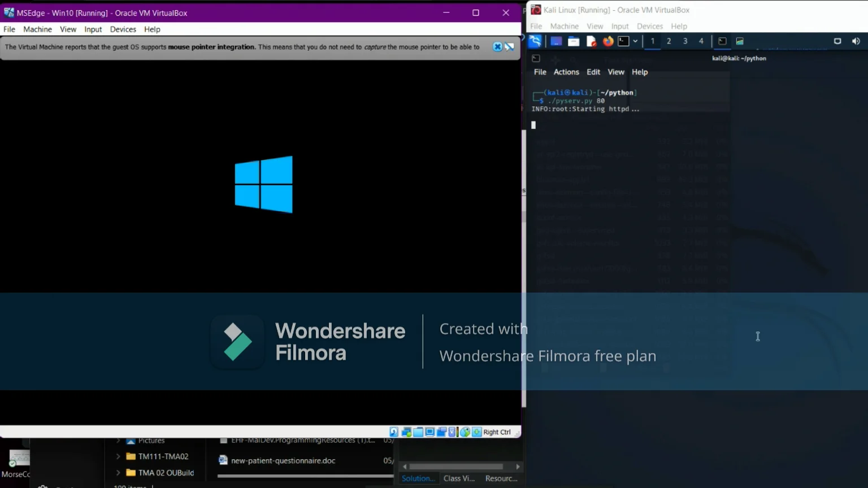This screenshot has height=488, width=868.
Task: Open Devices menu of Kali Linux VirtualBox window
Action: (x=650, y=27)
